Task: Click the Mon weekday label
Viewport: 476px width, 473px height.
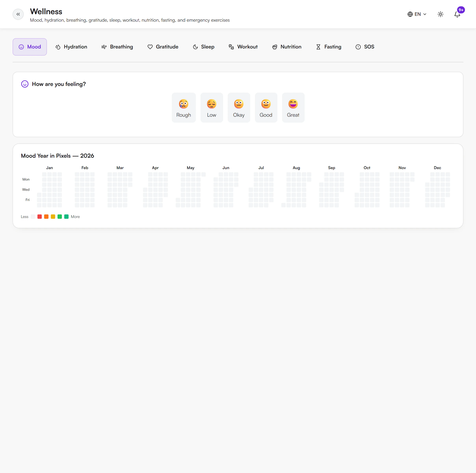Action: [x=26, y=179]
